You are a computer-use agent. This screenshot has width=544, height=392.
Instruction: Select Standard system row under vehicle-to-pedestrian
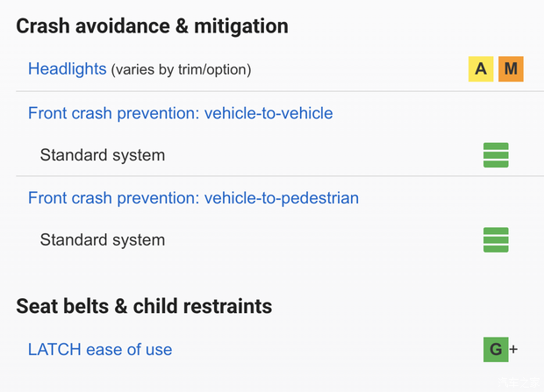(x=102, y=239)
